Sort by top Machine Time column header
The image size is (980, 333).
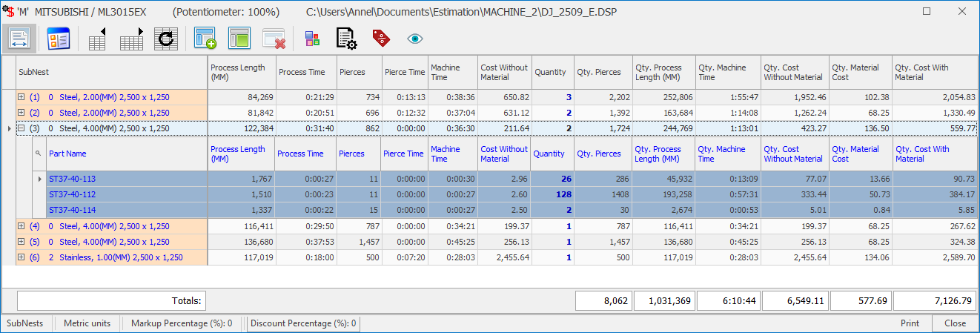452,72
